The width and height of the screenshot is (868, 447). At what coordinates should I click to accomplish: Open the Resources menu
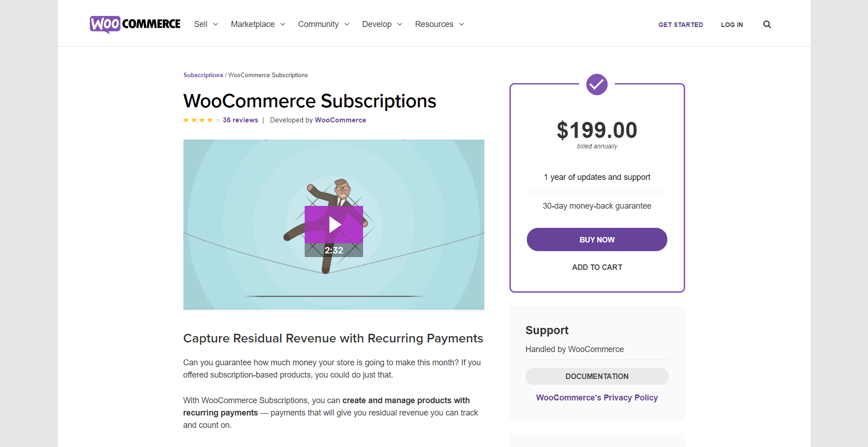coord(434,24)
